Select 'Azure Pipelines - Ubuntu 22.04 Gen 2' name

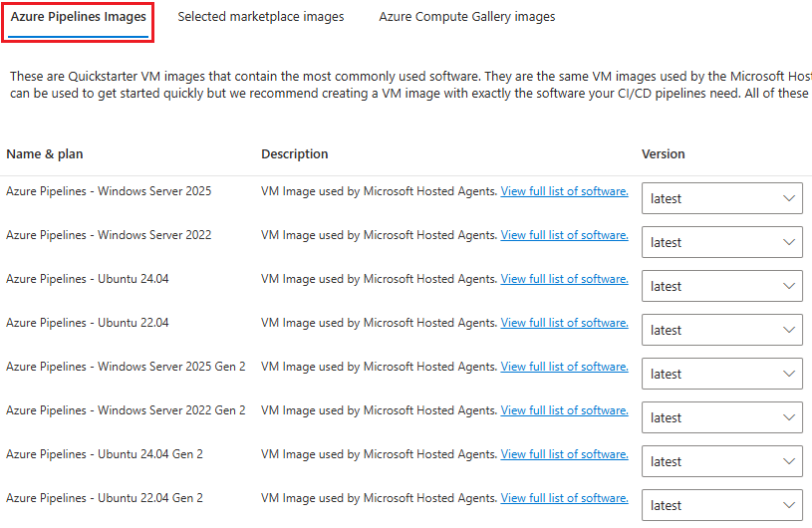coord(105,498)
